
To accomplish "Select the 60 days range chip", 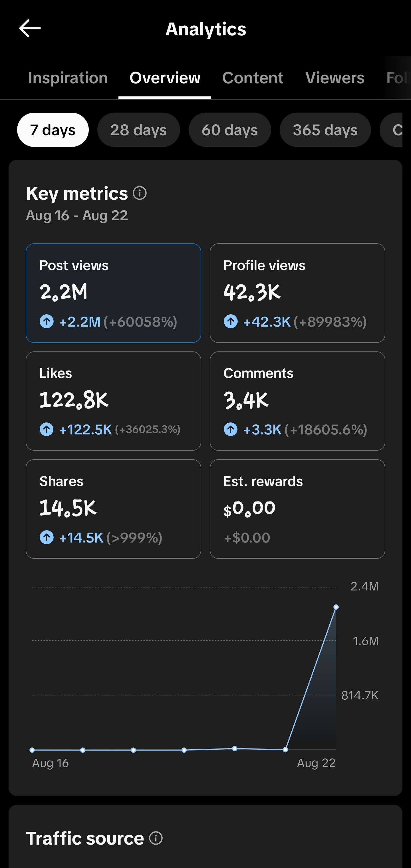I will (x=229, y=130).
